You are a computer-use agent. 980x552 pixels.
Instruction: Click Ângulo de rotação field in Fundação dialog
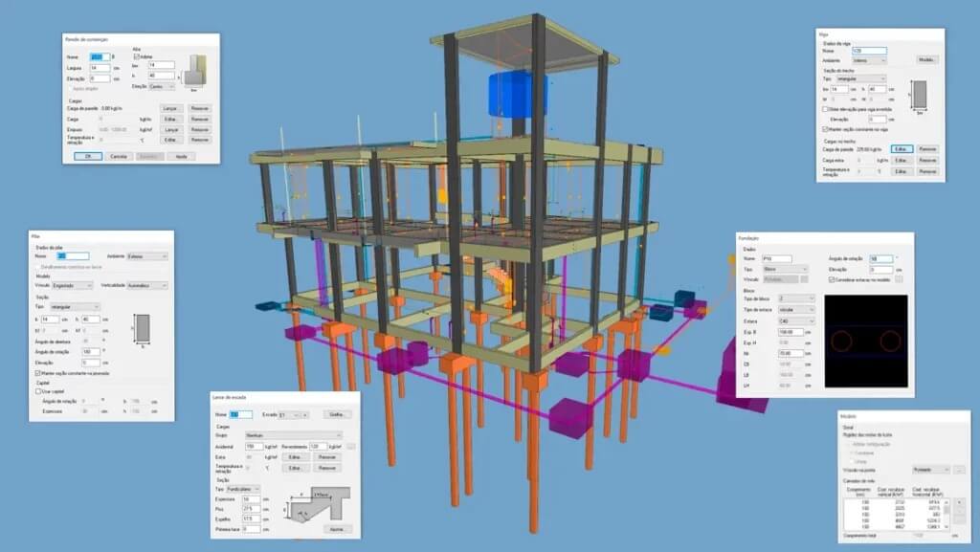pos(881,258)
